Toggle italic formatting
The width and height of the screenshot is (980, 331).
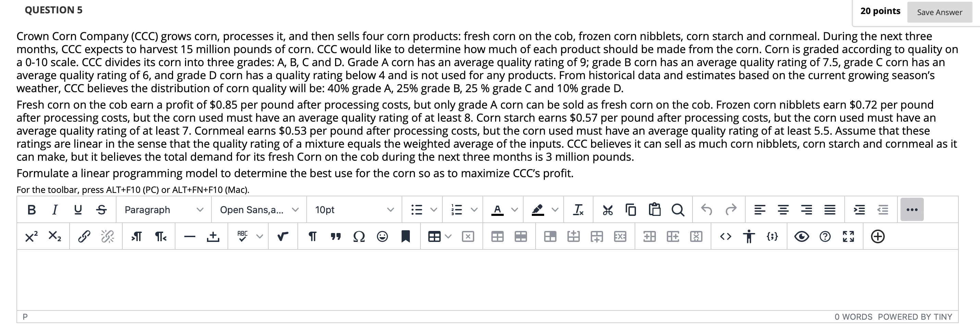coord(54,210)
